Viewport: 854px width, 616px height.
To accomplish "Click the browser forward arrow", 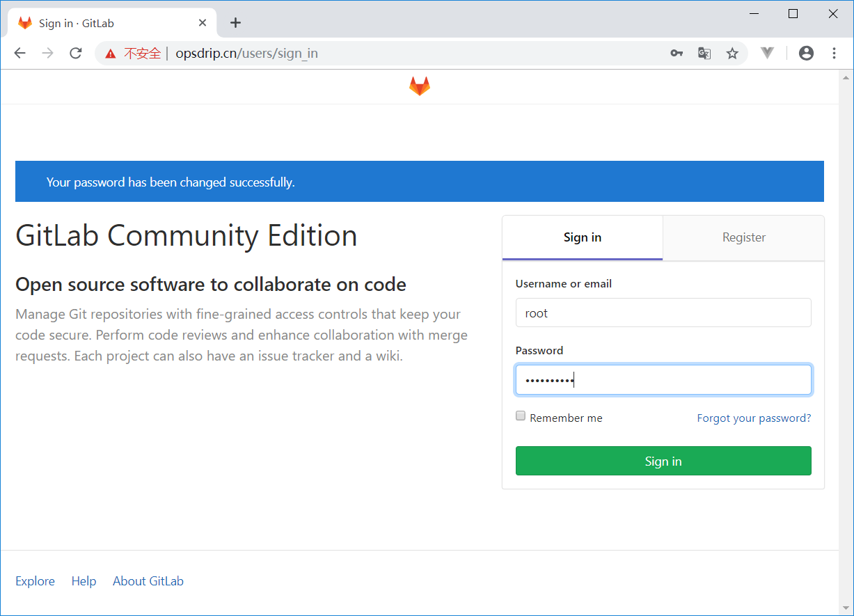I will click(47, 53).
